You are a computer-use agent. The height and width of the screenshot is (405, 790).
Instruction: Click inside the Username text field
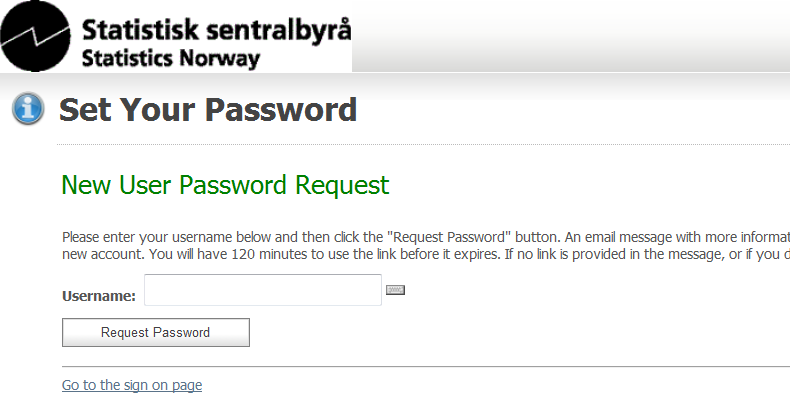click(263, 290)
